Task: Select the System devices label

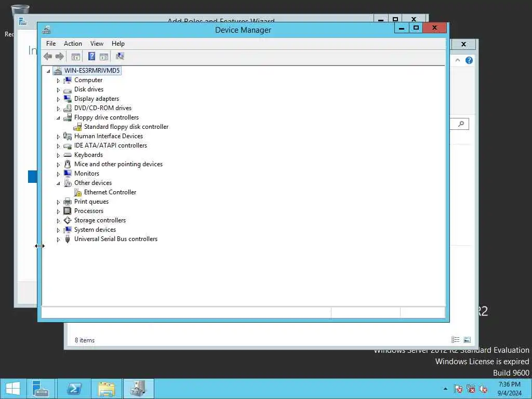Action: pos(95,229)
